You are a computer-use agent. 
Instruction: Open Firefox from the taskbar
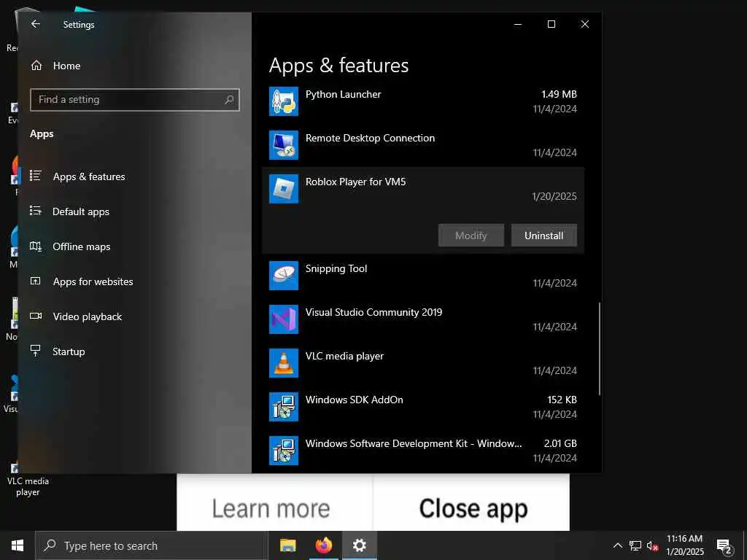pos(323,545)
